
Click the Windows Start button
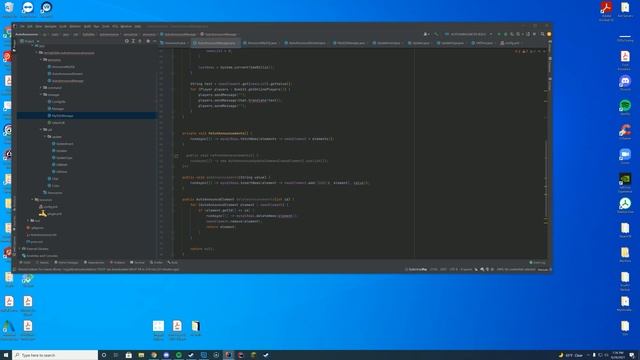[6, 355]
